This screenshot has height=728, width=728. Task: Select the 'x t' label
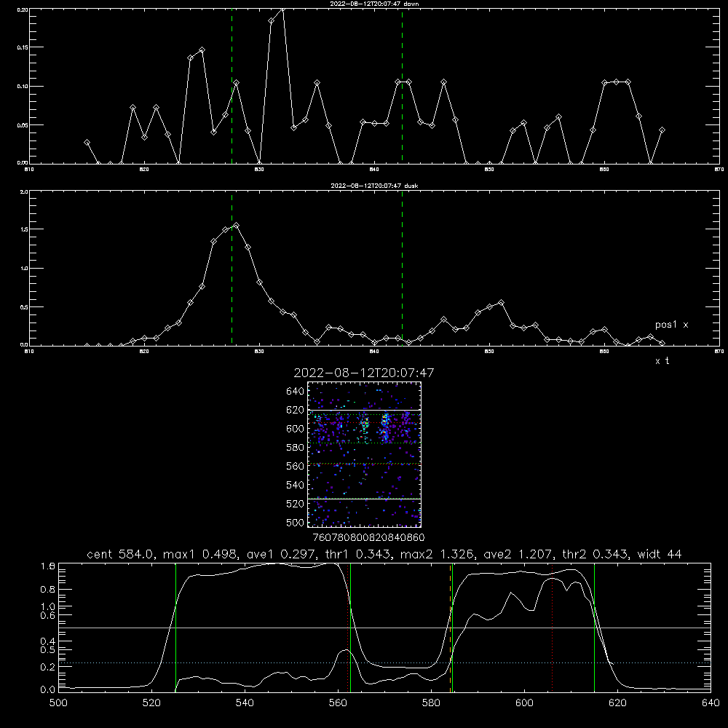tap(662, 361)
